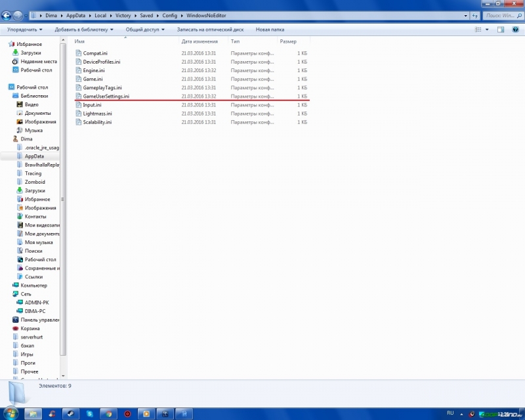Select the AppData folder in tree
Viewport: 525px width, 420px height.
[34, 156]
